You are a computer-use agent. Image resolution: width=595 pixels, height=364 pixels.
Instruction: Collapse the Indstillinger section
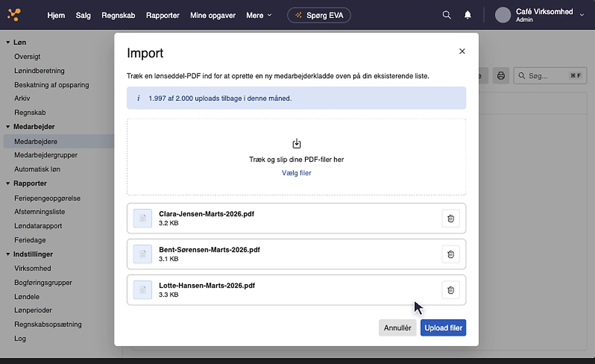click(8, 254)
